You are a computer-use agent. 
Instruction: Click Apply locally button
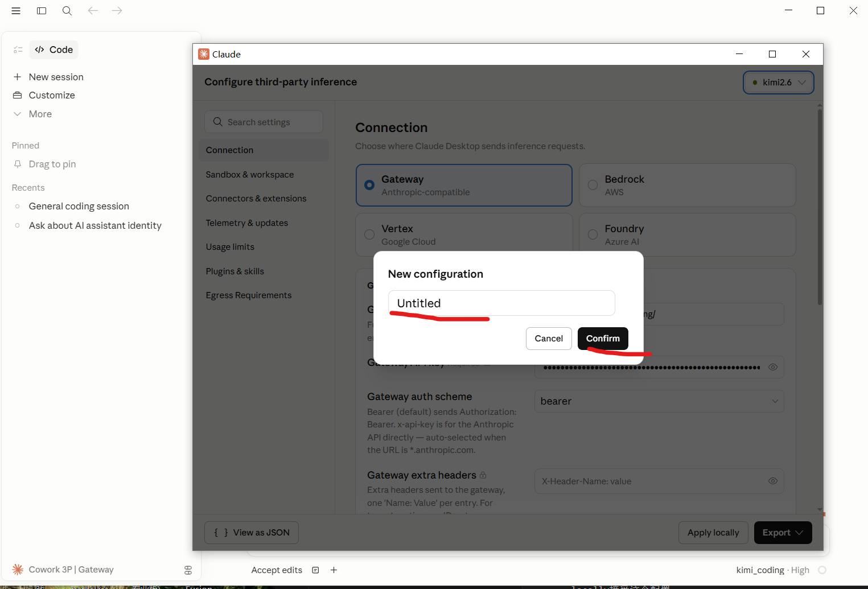point(713,533)
